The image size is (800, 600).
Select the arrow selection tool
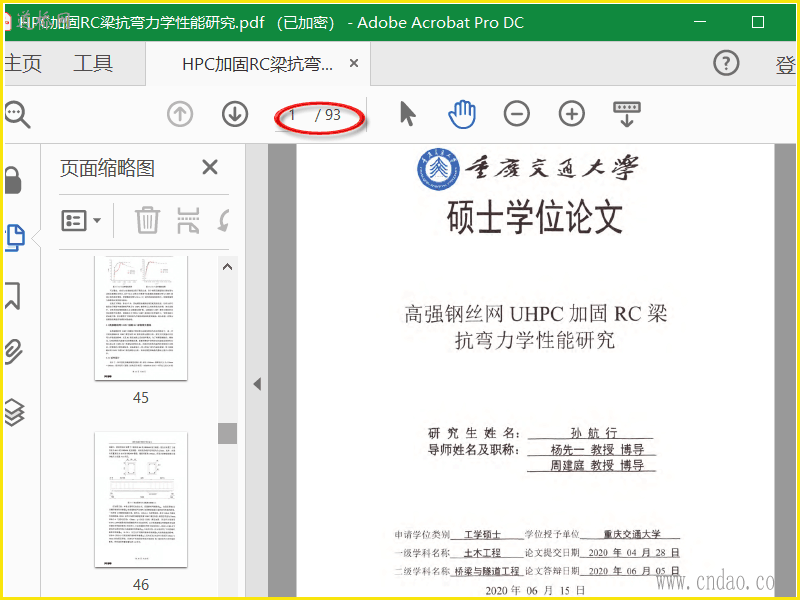tap(407, 114)
